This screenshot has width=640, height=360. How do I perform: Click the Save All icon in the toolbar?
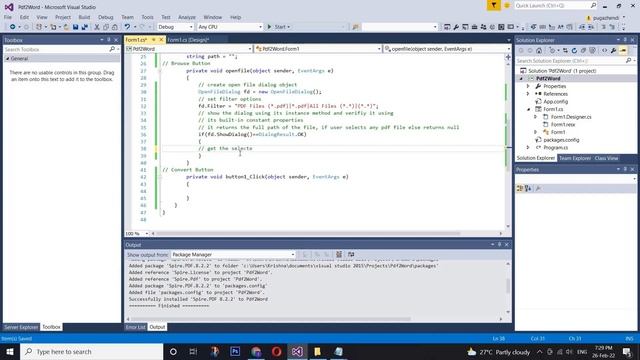(x=84, y=27)
